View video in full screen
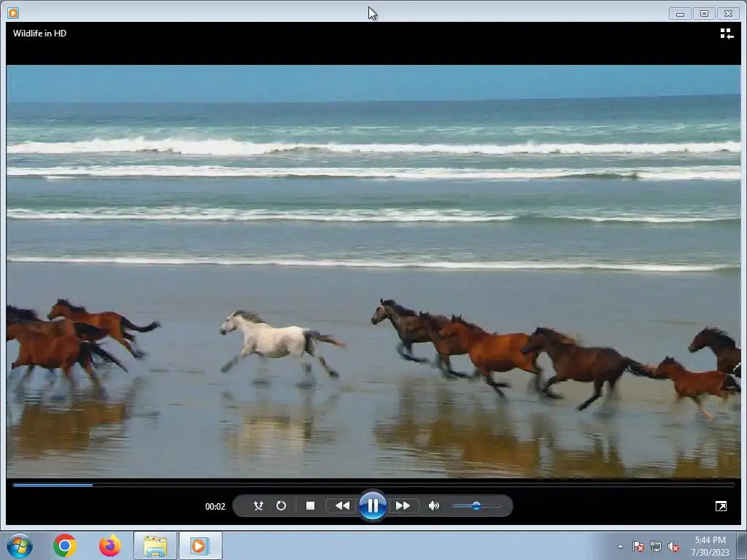The height and width of the screenshot is (560, 747). pyautogui.click(x=721, y=506)
